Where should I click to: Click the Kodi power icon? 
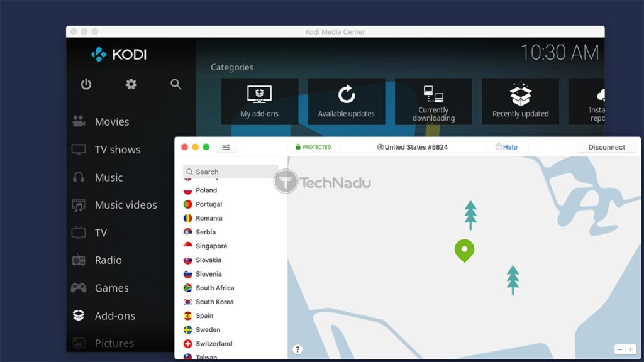pos(86,84)
